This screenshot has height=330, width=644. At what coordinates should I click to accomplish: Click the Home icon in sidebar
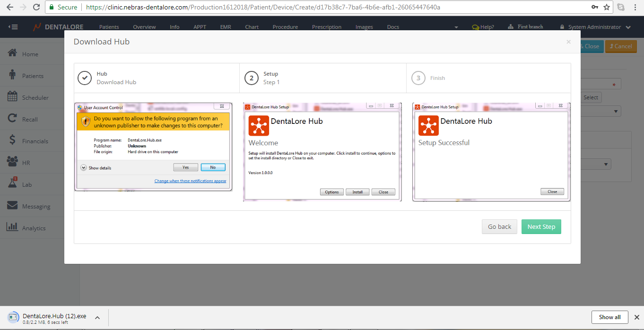click(13, 53)
